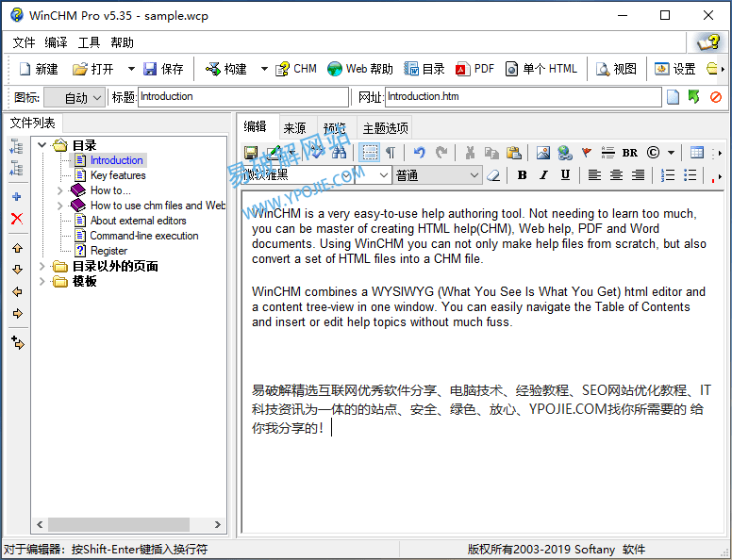The width and height of the screenshot is (732, 560).
Task: Click the insert table icon
Action: [x=697, y=153]
